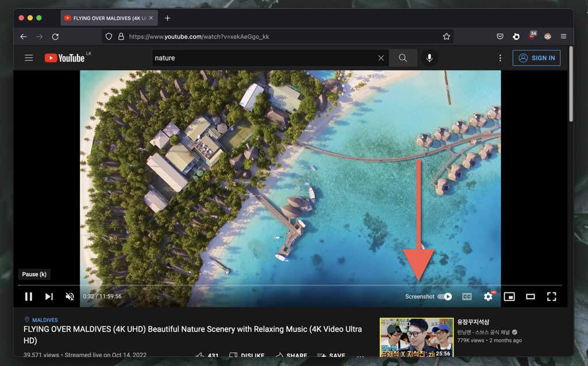Turn on closed captions
Viewport: 588px width, 366px height.
click(467, 296)
